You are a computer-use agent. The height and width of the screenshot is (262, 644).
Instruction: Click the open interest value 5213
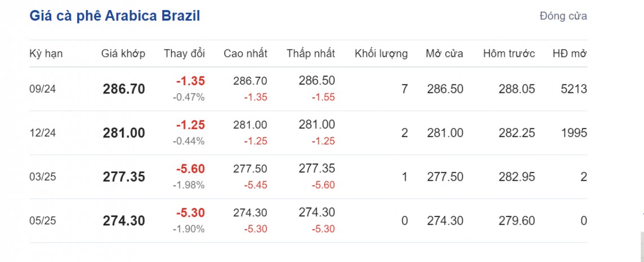574,89
